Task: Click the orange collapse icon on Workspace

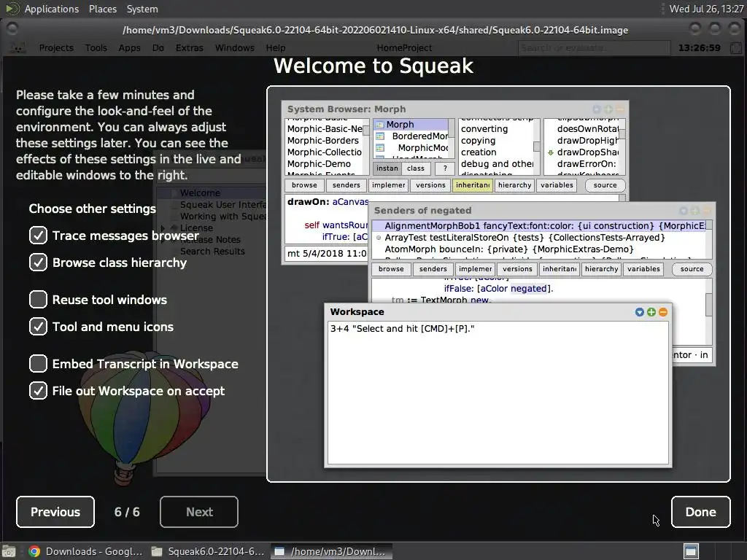Action: pos(662,312)
